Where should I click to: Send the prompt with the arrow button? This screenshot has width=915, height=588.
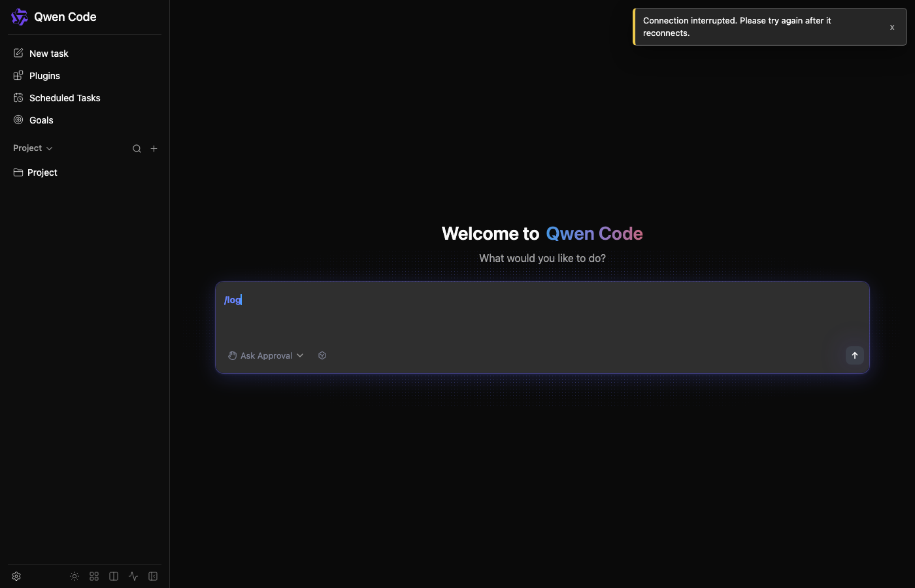coord(855,355)
